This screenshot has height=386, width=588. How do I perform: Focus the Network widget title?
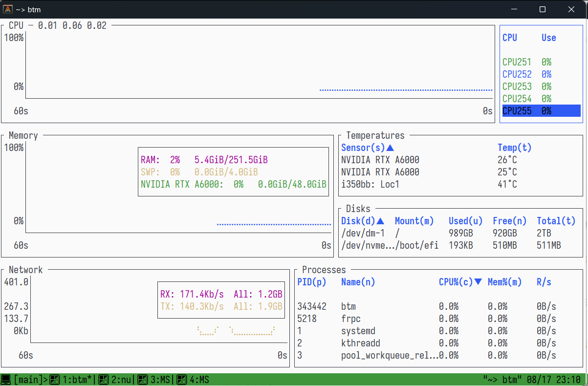point(26,270)
